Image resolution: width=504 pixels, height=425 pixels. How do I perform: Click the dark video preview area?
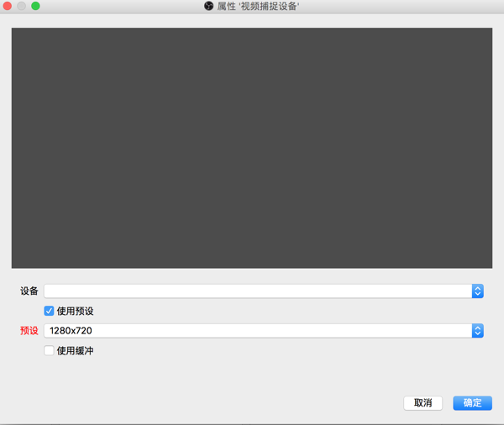[252, 148]
